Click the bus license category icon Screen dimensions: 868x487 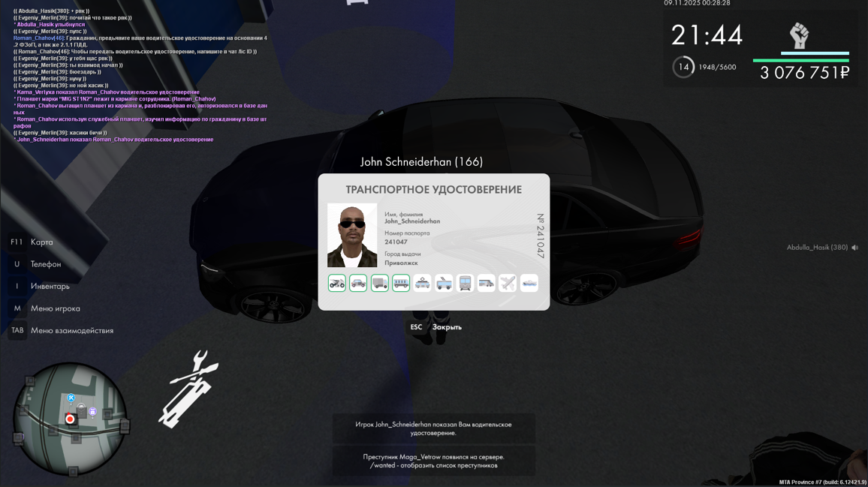pyautogui.click(x=401, y=284)
